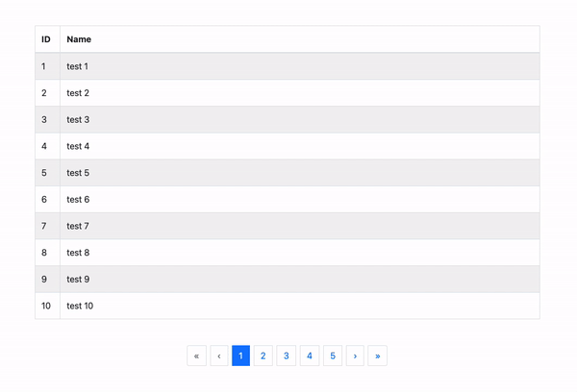Click the test 3 table row
The height and width of the screenshot is (392, 577).
tap(288, 119)
